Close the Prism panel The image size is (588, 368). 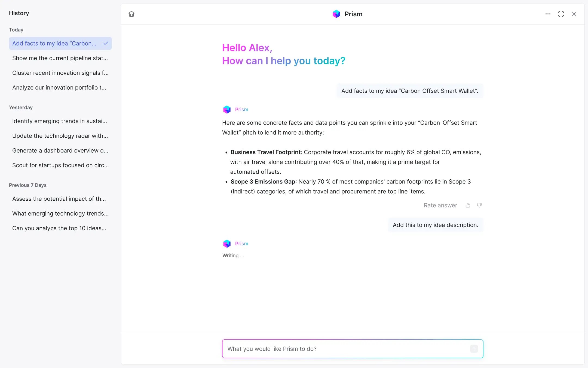[x=574, y=14]
